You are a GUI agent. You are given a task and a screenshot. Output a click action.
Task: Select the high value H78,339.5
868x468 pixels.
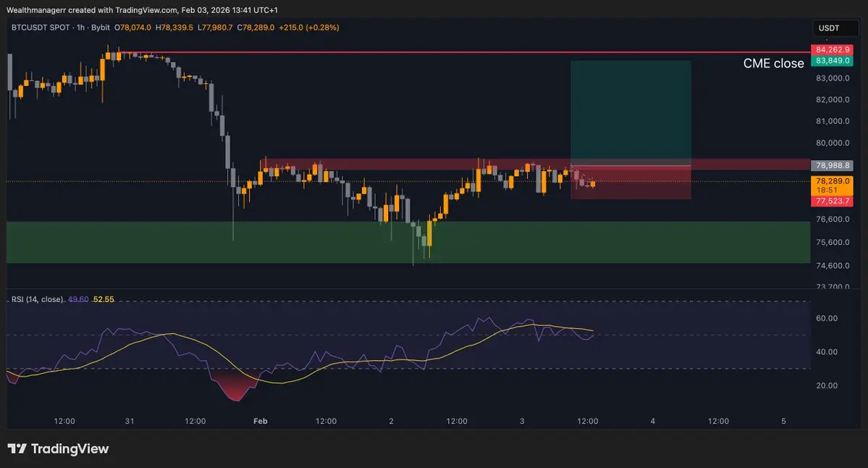(x=174, y=27)
